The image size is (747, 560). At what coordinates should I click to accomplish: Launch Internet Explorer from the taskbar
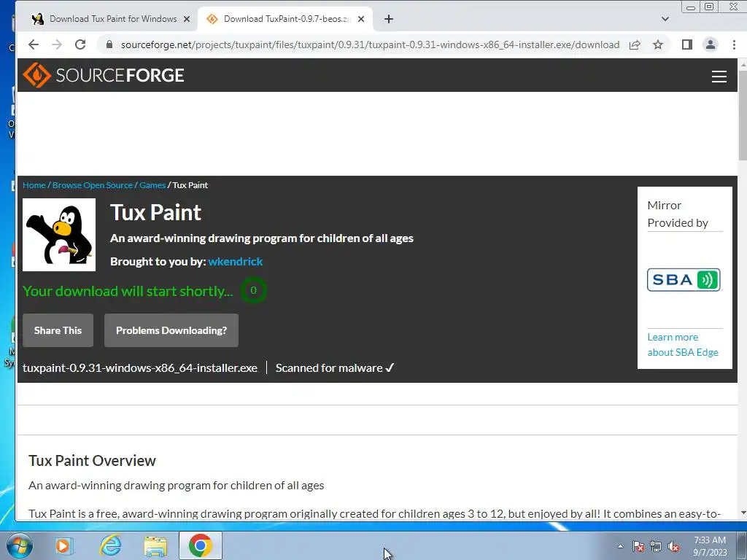pyautogui.click(x=111, y=545)
